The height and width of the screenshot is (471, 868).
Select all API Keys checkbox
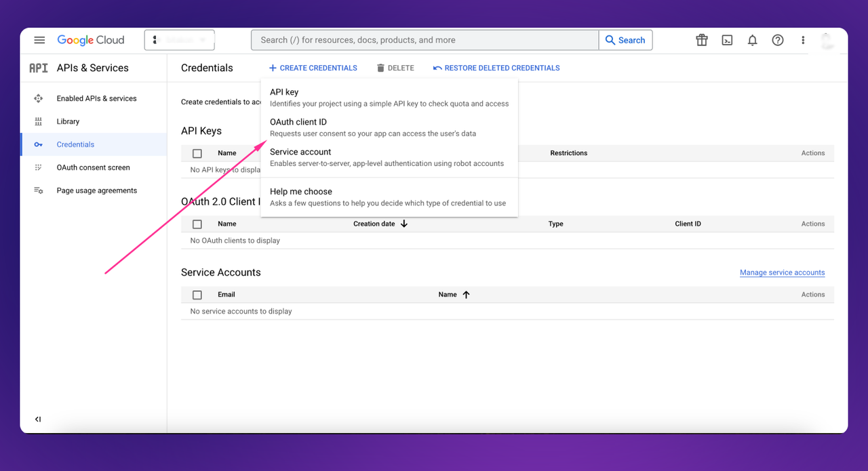pos(197,153)
